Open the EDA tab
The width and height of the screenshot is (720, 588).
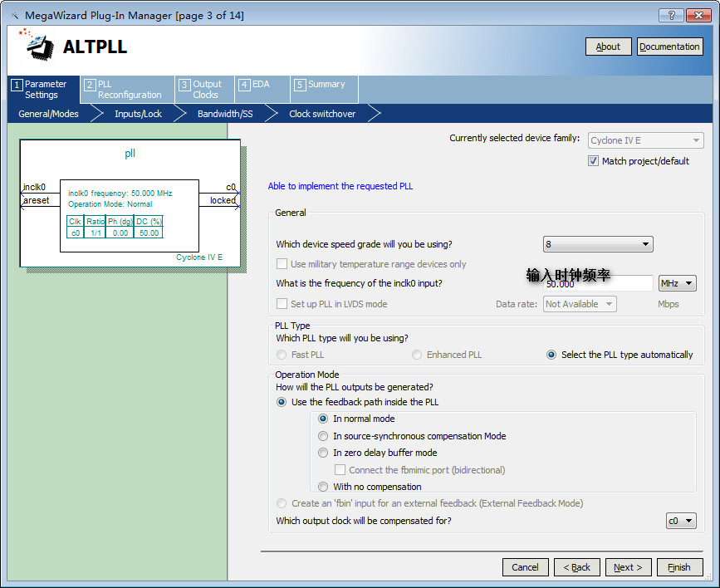pyautogui.click(x=262, y=89)
